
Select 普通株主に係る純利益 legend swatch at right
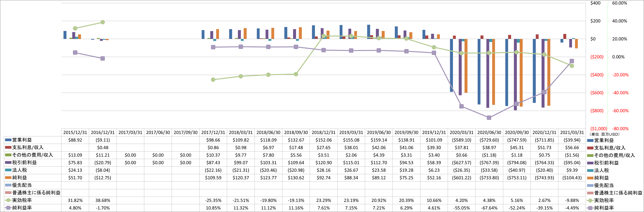[x=590, y=193]
